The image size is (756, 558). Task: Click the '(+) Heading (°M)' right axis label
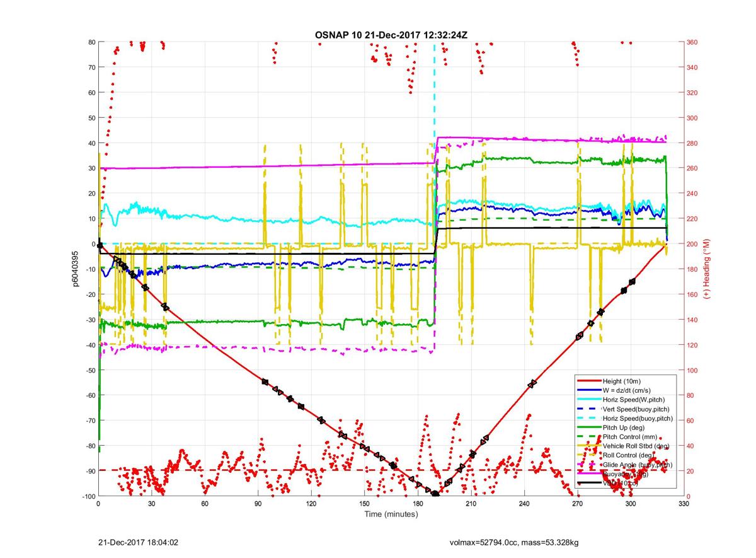point(706,269)
